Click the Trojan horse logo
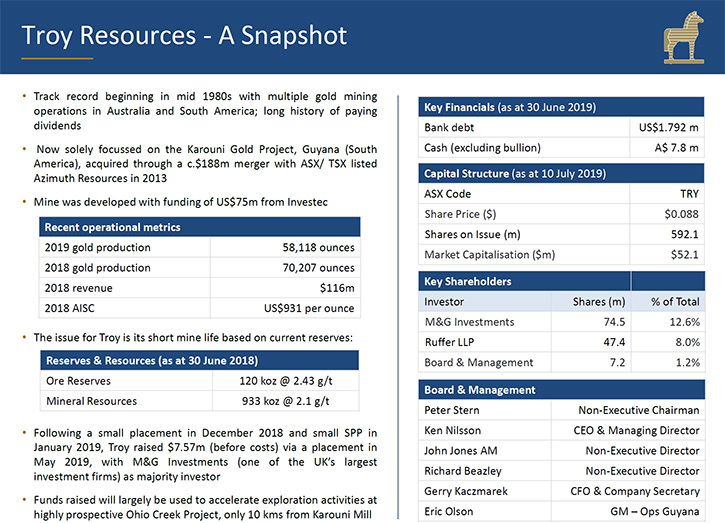Image resolution: width=725 pixels, height=523 pixels. point(684,38)
